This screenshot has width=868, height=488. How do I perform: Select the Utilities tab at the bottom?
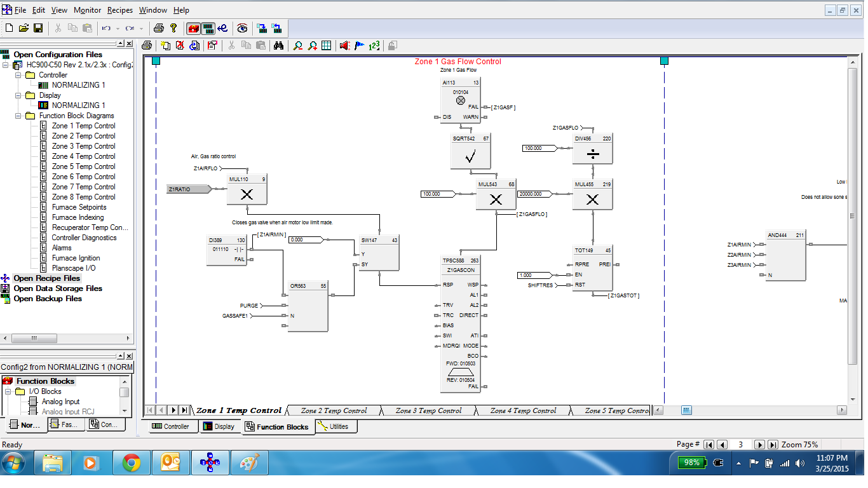click(336, 426)
